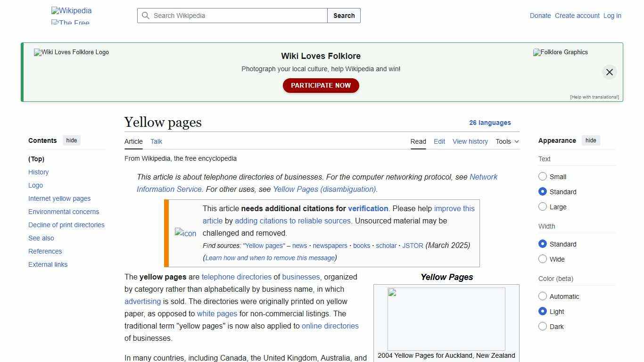This screenshot has width=644, height=362.
Task: Switch to the Talk tab
Action: click(x=156, y=141)
